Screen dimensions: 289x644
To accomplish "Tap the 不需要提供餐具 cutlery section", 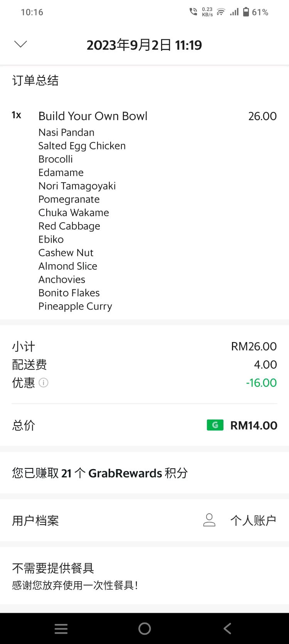I will [53, 568].
